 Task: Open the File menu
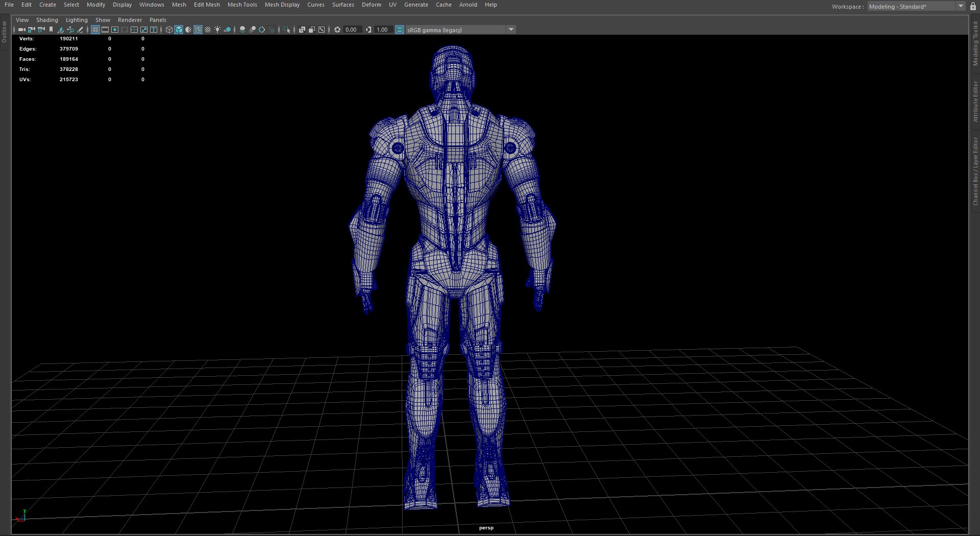(9, 5)
